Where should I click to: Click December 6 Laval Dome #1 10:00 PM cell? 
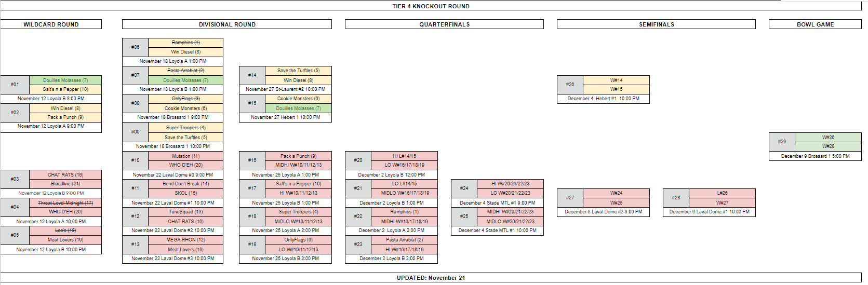710,212
